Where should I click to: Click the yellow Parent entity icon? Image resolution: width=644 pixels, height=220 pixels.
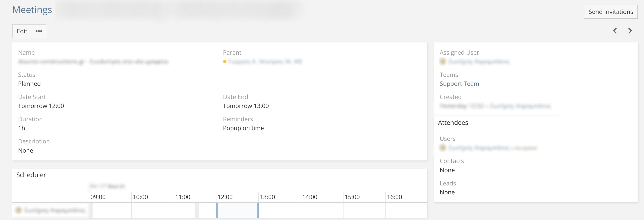click(225, 62)
